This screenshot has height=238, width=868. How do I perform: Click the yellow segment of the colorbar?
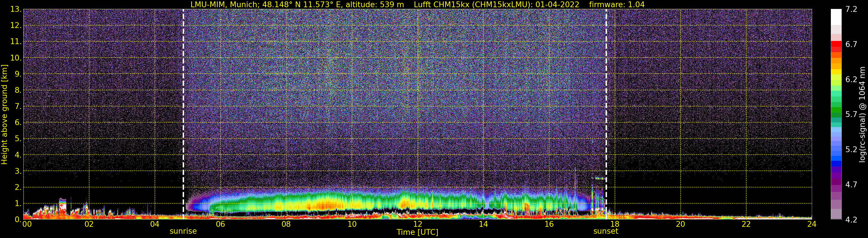pos(836,72)
